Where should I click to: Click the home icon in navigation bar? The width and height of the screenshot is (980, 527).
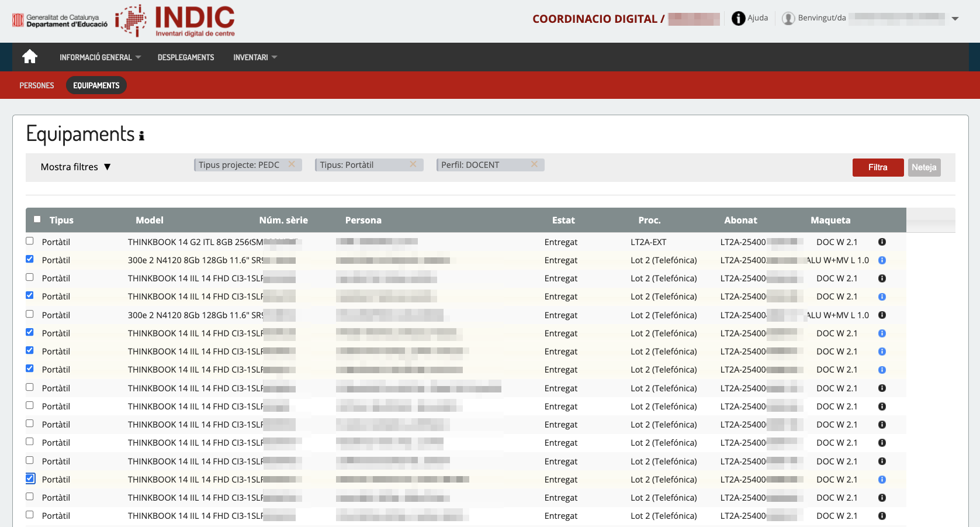(30, 57)
